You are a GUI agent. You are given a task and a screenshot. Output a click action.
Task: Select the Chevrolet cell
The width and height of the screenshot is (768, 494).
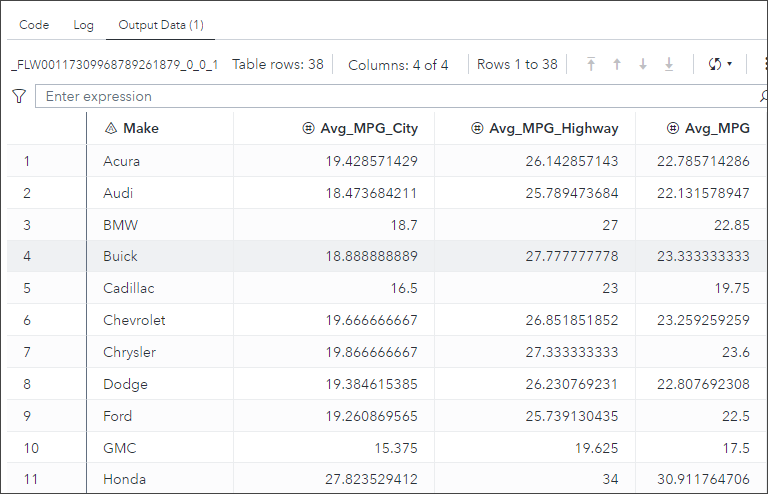click(x=160, y=320)
